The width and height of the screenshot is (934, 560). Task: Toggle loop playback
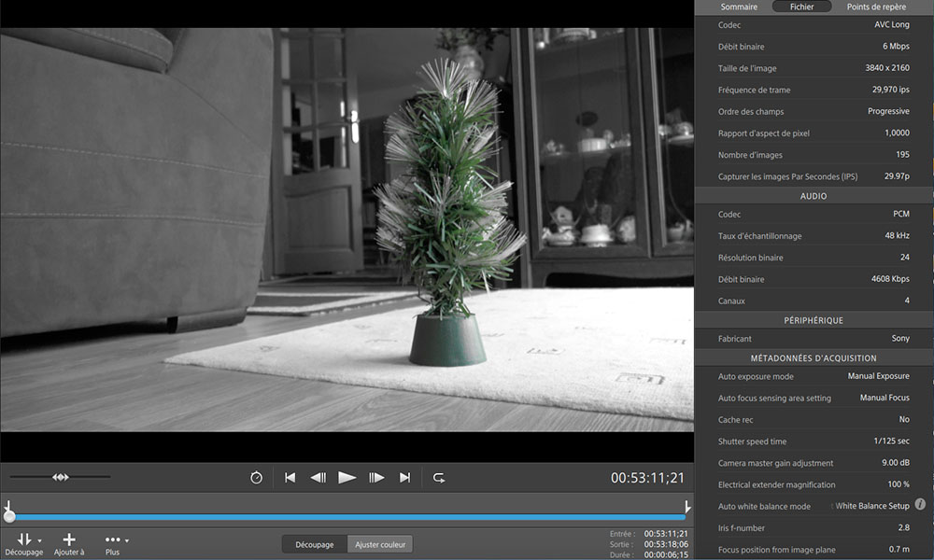click(x=438, y=478)
